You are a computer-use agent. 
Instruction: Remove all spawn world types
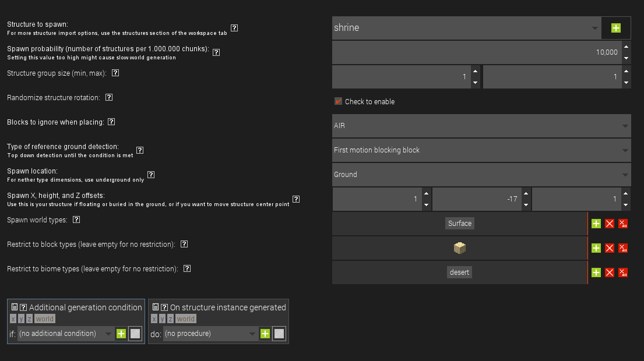click(x=623, y=224)
